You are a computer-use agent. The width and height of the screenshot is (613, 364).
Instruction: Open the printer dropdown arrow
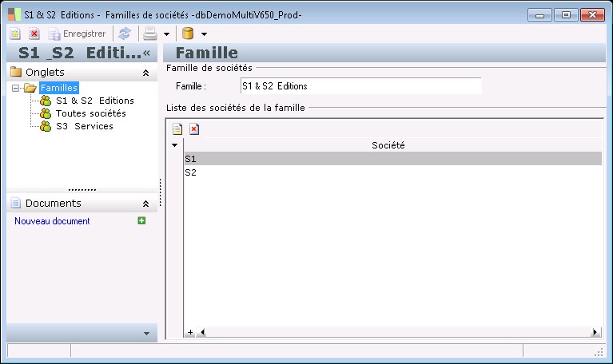click(166, 34)
